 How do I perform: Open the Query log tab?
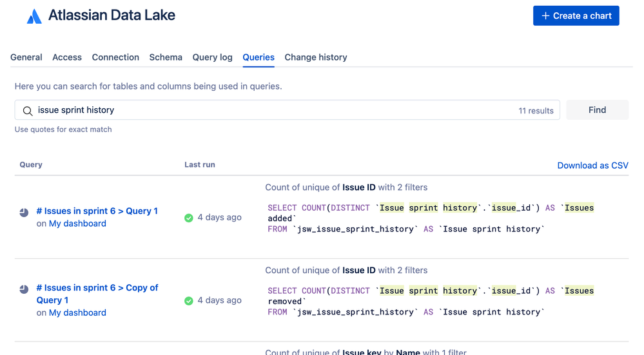point(212,57)
